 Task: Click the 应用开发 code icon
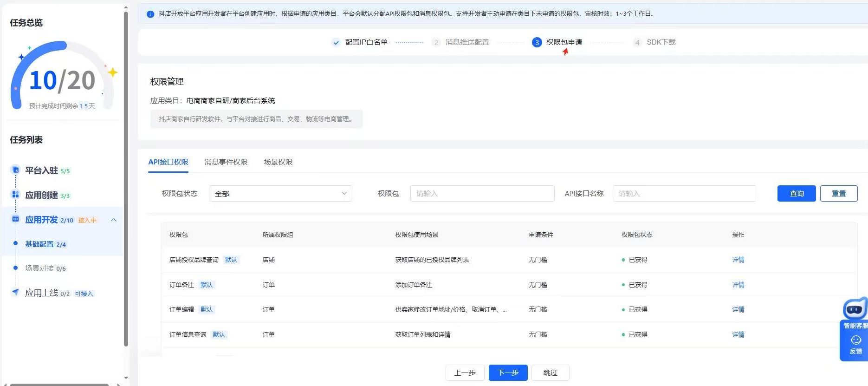pyautogui.click(x=15, y=219)
